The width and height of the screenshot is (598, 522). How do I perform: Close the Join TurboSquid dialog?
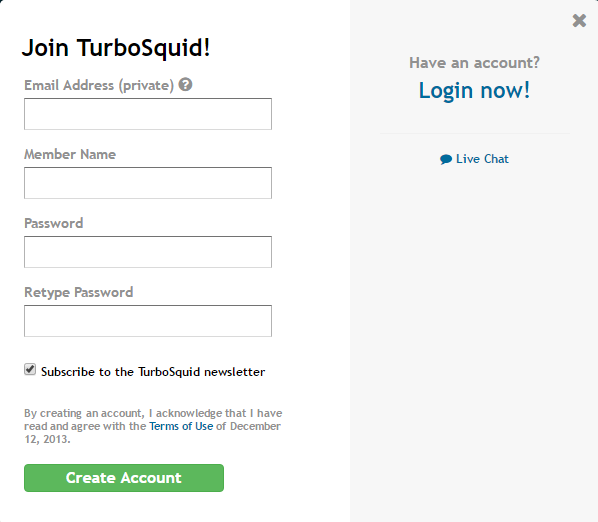click(x=579, y=21)
